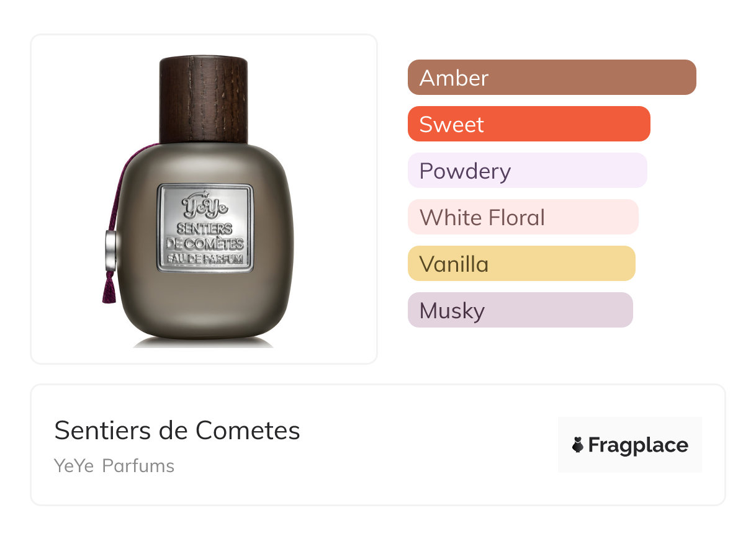
Task: Select the Amber accord bar
Action: tap(551, 78)
